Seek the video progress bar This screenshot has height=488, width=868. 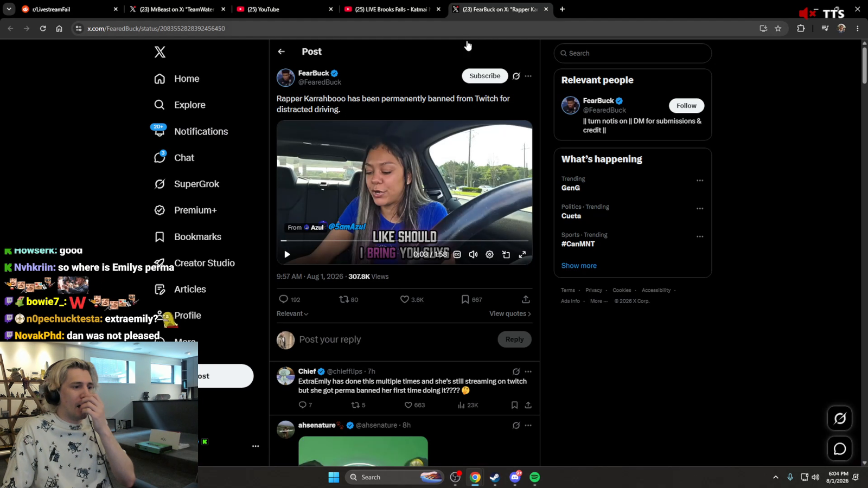404,240
